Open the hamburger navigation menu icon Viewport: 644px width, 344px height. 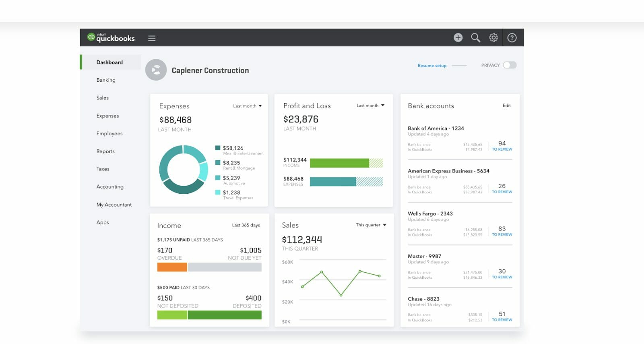point(152,38)
